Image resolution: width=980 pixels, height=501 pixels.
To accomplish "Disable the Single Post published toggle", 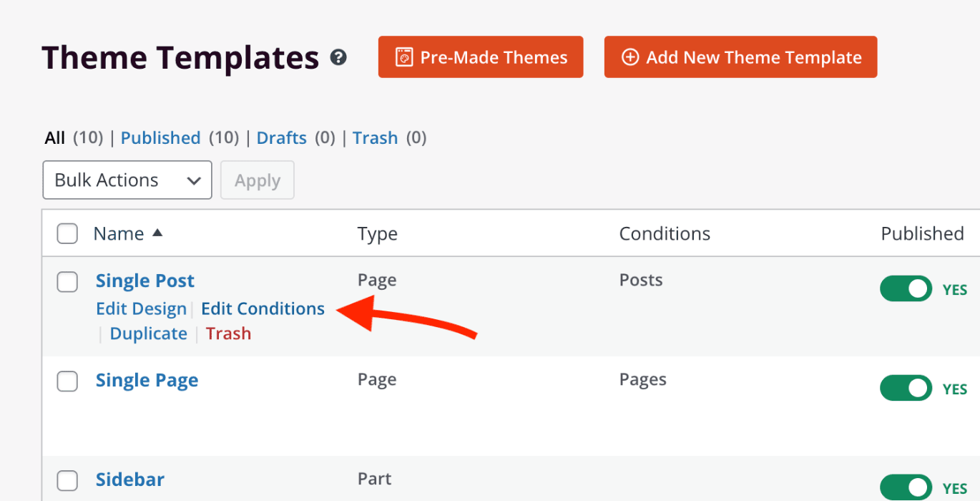I will coord(906,289).
